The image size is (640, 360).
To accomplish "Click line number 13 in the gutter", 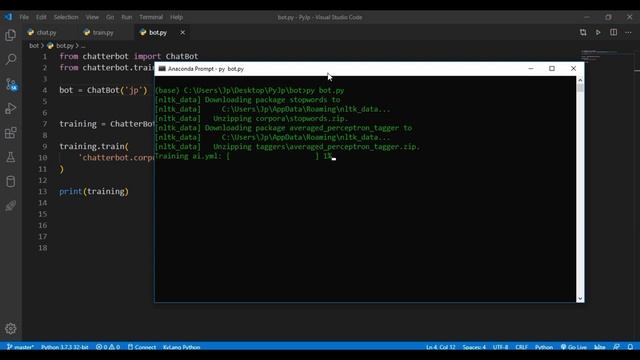I will pos(42,191).
